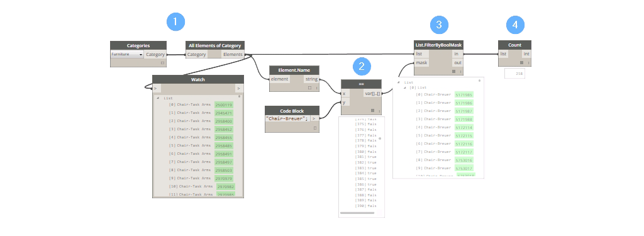
Task: Click the mask input port on FilterByBoolMask
Action: point(421,62)
